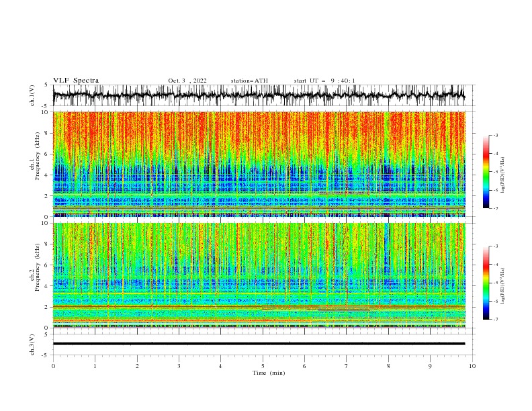Click the "Time (min)" x-axis label
The height and width of the screenshot is (411, 532).
pos(269,373)
